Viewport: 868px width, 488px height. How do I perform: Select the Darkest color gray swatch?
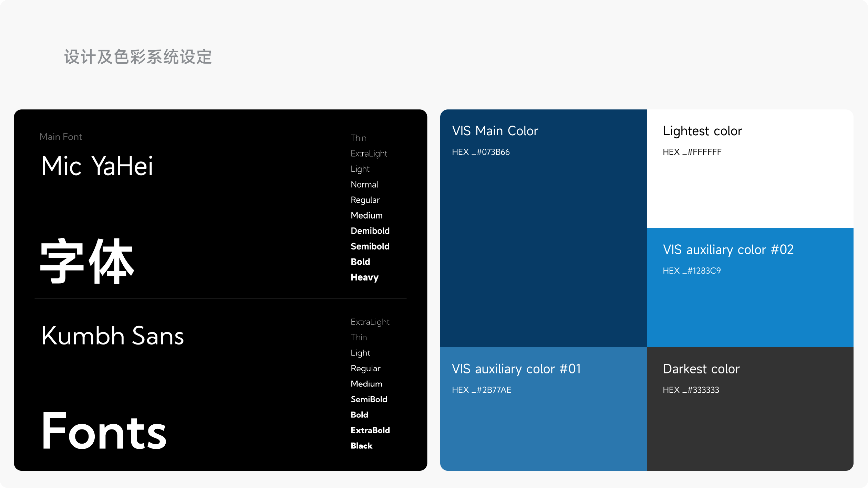tap(750, 430)
